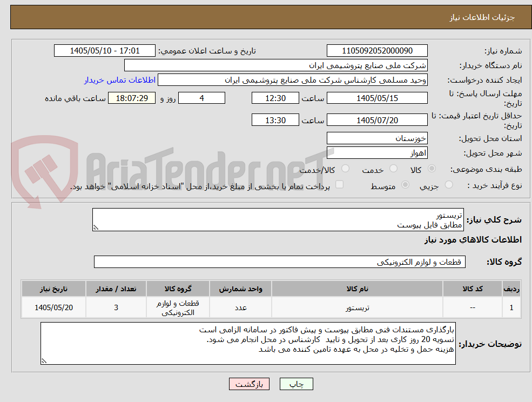Click the بازگشت back button
The image size is (532, 402).
tap(249, 384)
